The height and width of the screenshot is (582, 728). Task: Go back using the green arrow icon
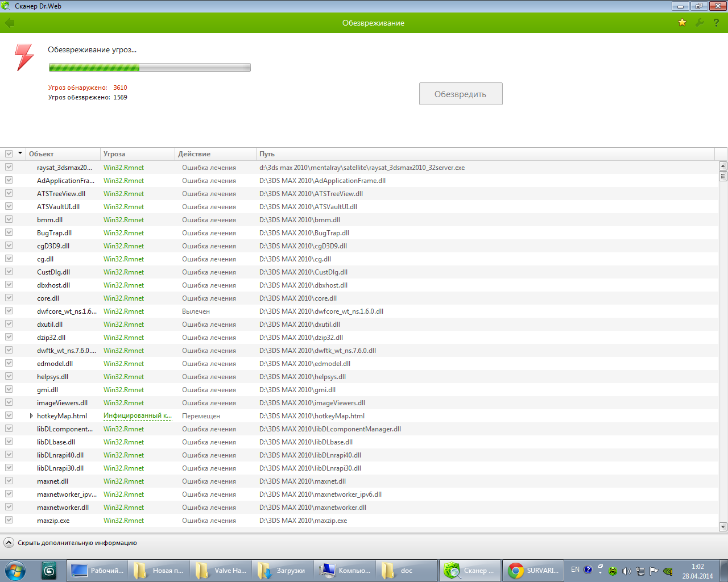click(10, 23)
